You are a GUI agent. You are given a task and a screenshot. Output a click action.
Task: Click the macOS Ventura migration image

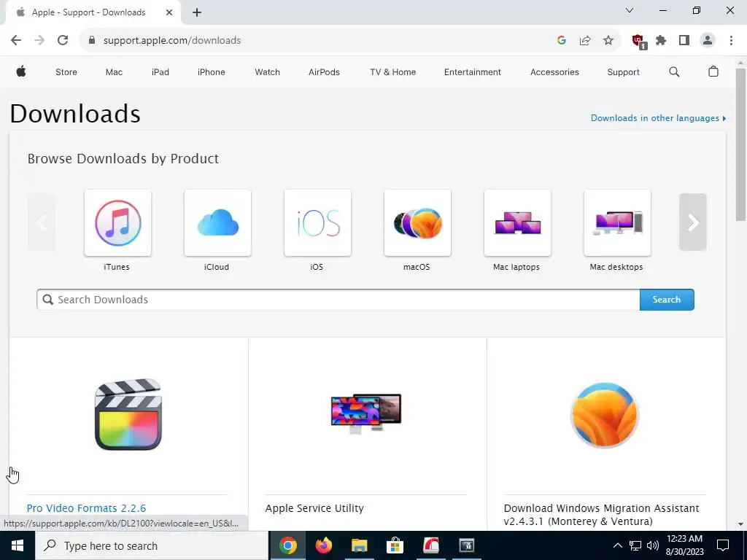605,415
